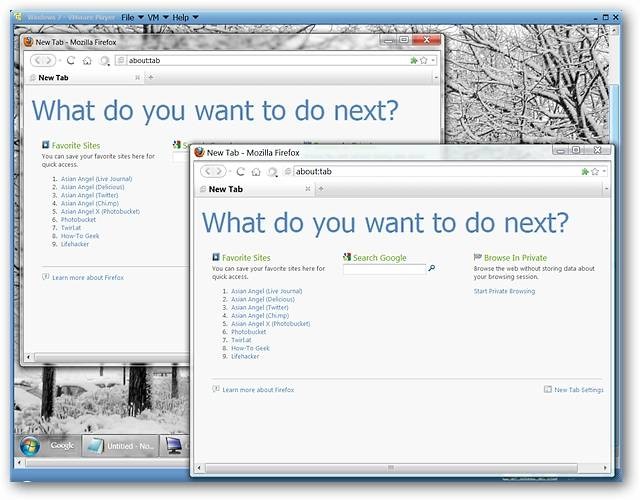This screenshot has width=640, height=500.
Task: Open the VMware Player VM menu
Action: pos(158,18)
